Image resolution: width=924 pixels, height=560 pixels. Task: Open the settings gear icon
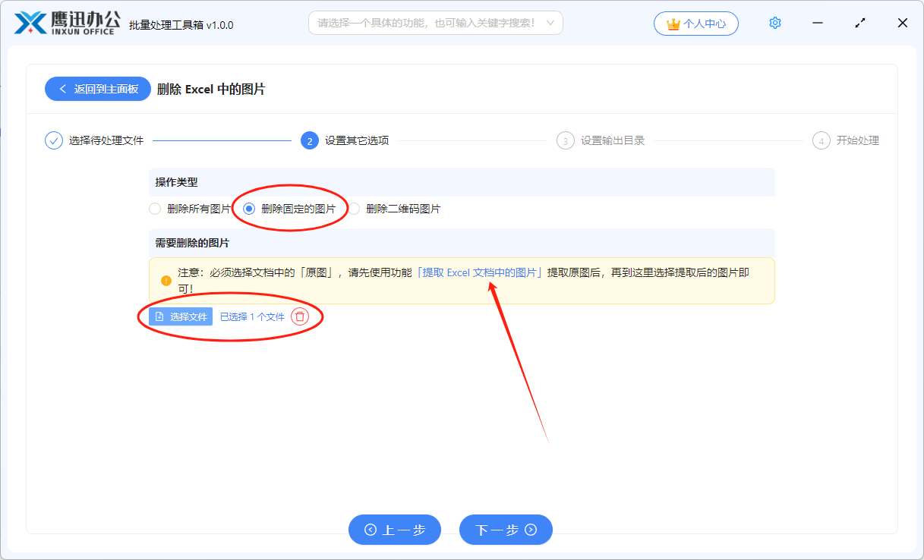click(774, 23)
